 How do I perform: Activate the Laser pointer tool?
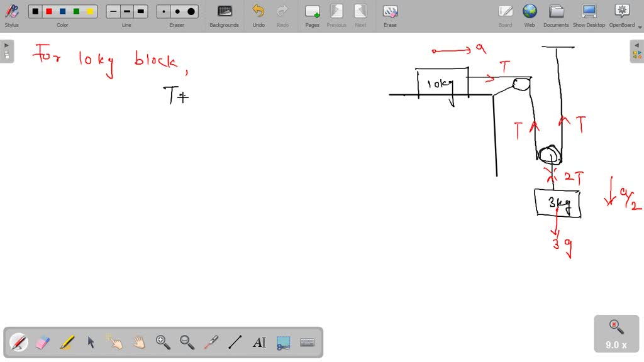tap(211, 342)
